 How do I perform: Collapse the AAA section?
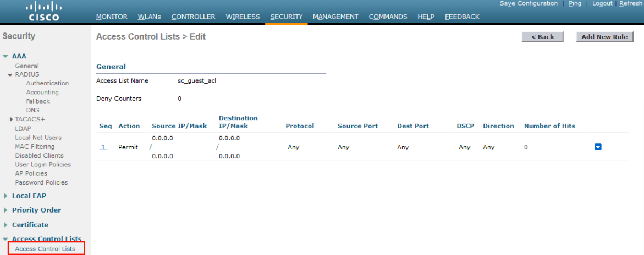pyautogui.click(x=5, y=56)
